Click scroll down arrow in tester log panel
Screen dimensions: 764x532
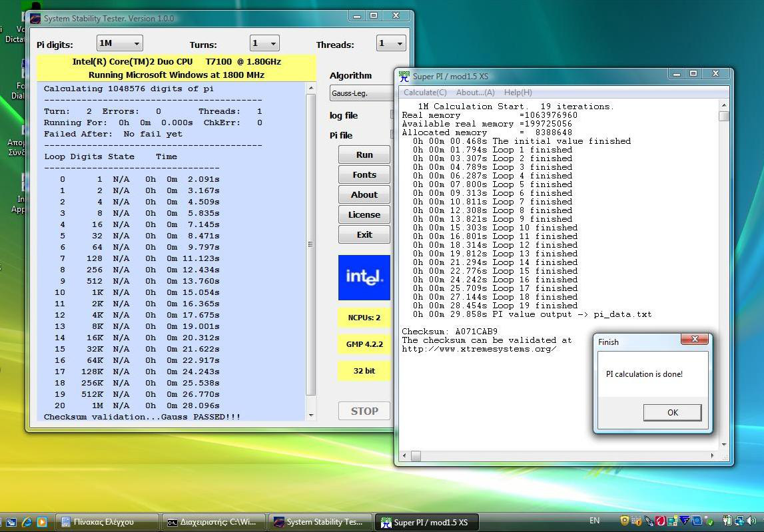tap(310, 415)
